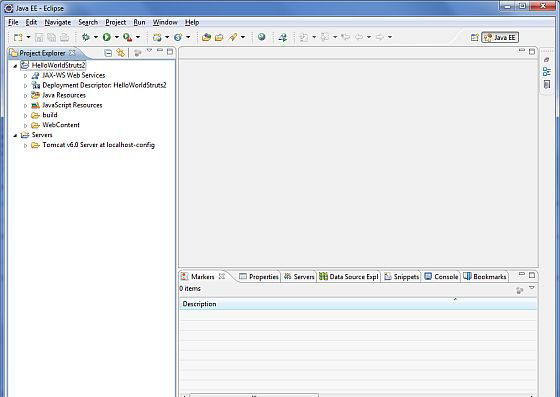Expand the JAX-WS Web Services node
Image resolution: width=560 pixels, height=397 pixels.
[x=25, y=76]
